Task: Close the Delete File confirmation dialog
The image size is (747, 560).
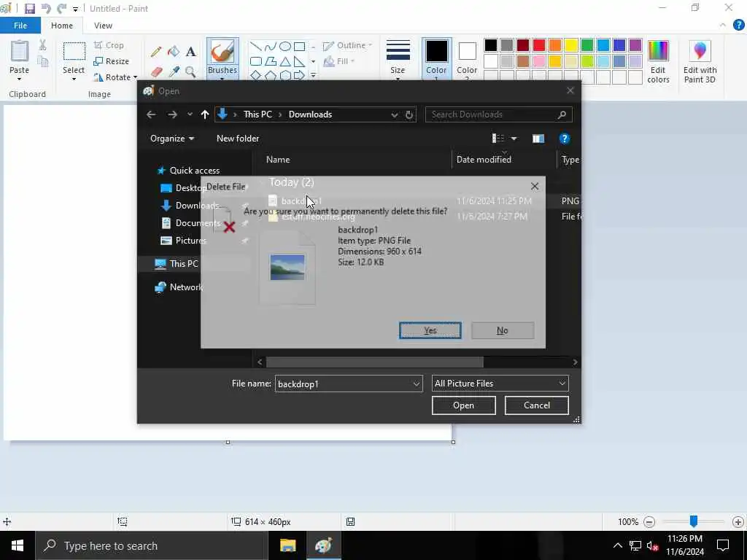Action: point(535,187)
